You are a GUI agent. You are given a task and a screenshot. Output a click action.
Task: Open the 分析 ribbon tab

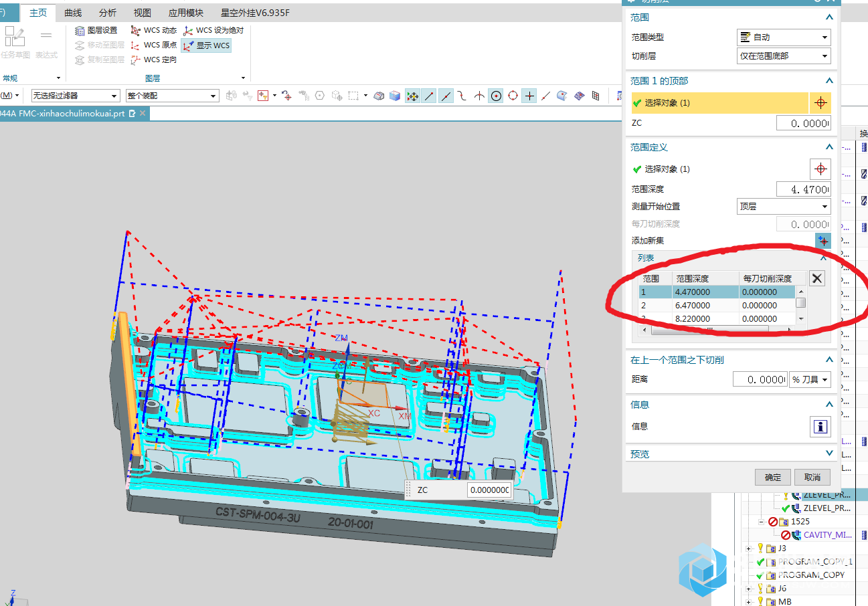point(107,13)
